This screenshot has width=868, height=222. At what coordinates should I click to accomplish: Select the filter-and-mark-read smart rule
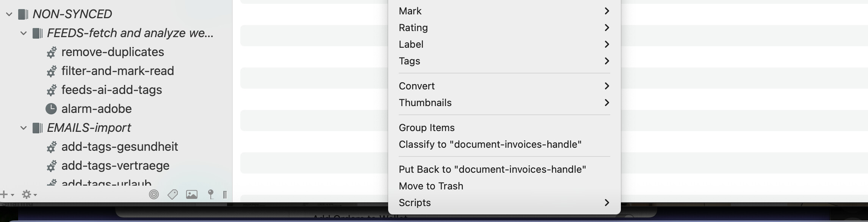(x=118, y=71)
